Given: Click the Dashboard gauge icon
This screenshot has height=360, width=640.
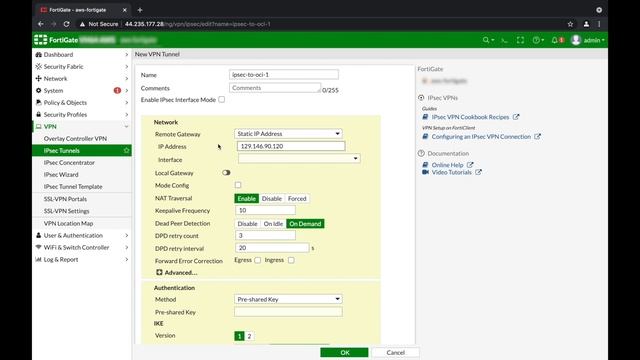Looking at the screenshot, I should pyautogui.click(x=38, y=54).
